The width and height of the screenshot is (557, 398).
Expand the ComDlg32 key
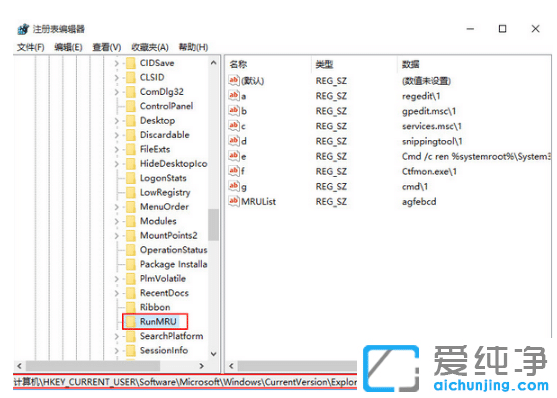pos(117,92)
